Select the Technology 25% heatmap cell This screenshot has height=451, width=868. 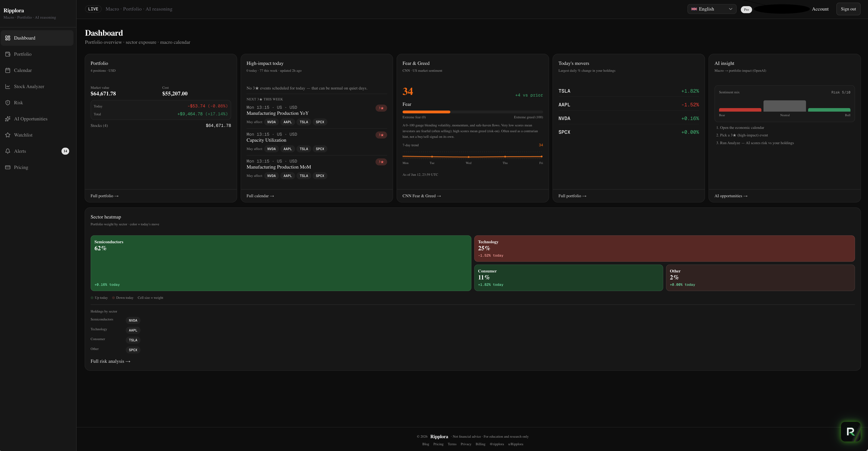(664, 248)
